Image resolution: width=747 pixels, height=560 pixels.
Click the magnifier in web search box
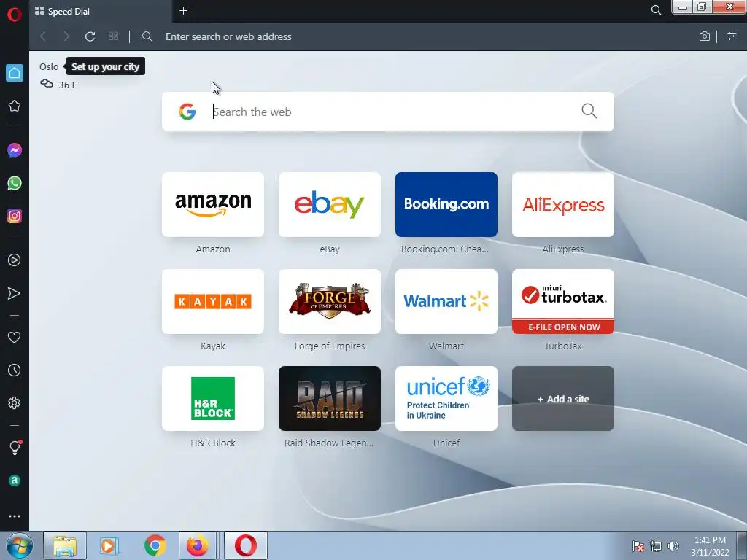pos(589,111)
